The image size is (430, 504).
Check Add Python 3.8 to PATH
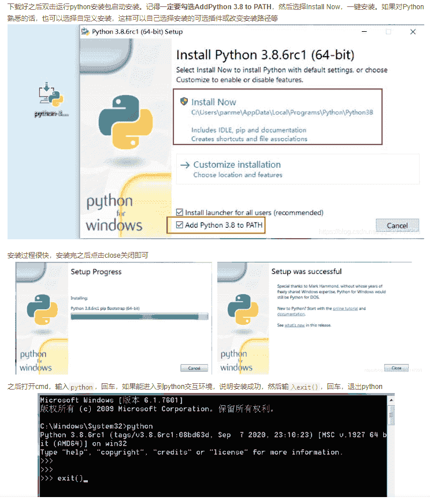180,225
